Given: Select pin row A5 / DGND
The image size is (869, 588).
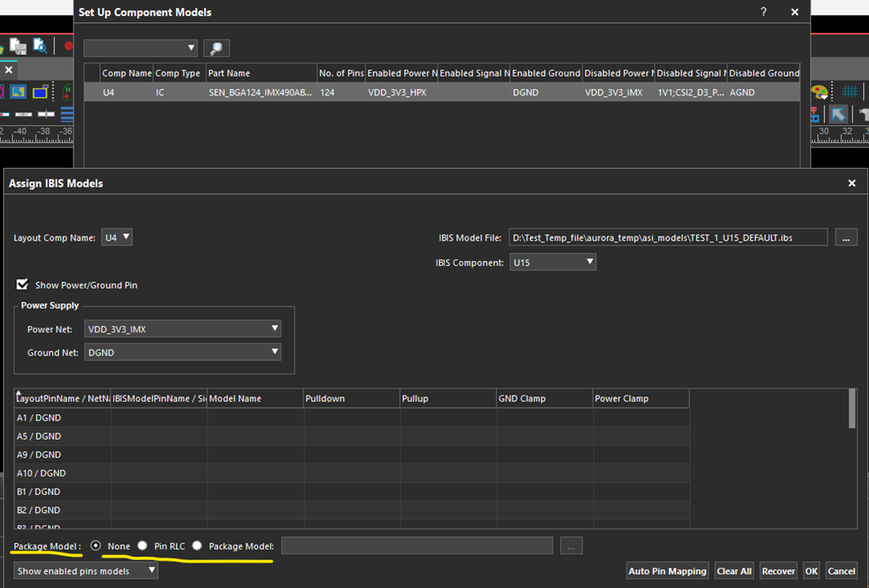Looking at the screenshot, I should coord(352,436).
